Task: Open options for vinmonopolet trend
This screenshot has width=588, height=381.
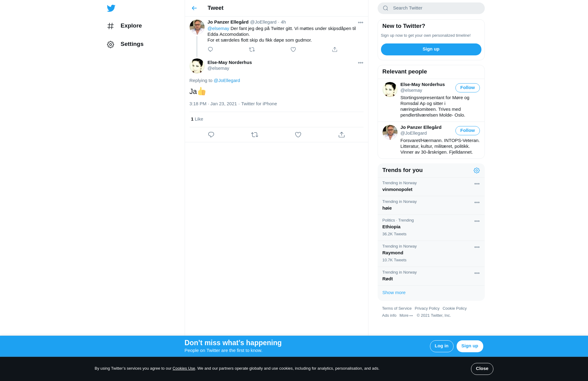Action: pyautogui.click(x=477, y=184)
